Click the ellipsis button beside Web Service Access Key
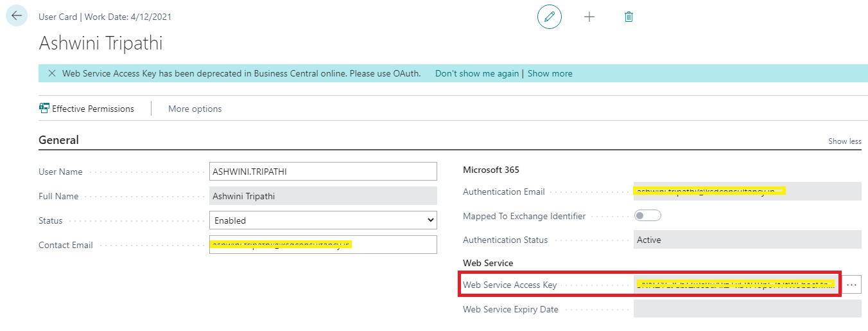This screenshot has height=331, width=868. tap(852, 285)
